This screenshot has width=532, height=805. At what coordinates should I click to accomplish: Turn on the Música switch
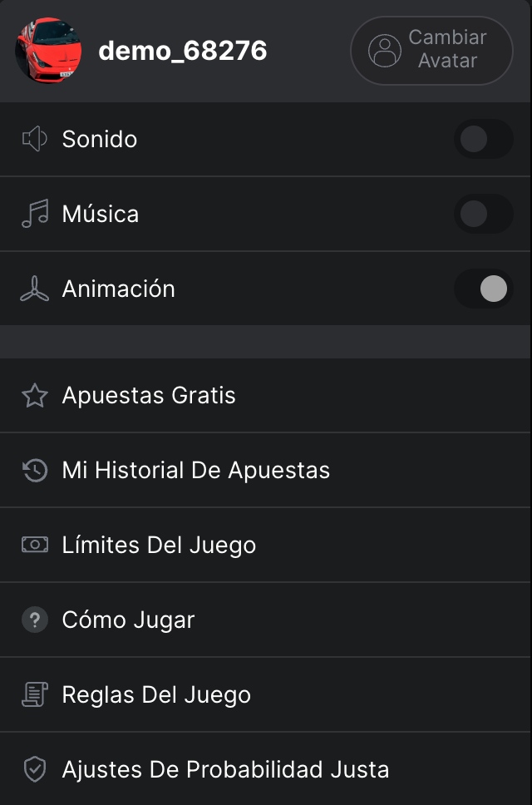pyautogui.click(x=483, y=214)
